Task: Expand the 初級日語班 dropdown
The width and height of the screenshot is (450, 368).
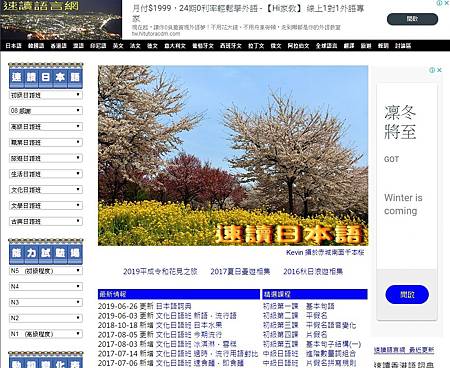Action: click(x=46, y=95)
